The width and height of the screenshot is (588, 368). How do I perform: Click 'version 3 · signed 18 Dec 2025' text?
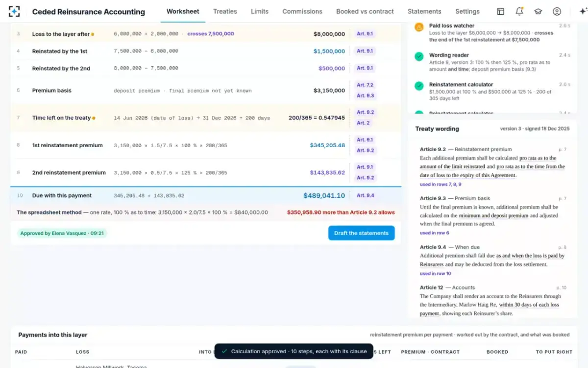pyautogui.click(x=535, y=129)
